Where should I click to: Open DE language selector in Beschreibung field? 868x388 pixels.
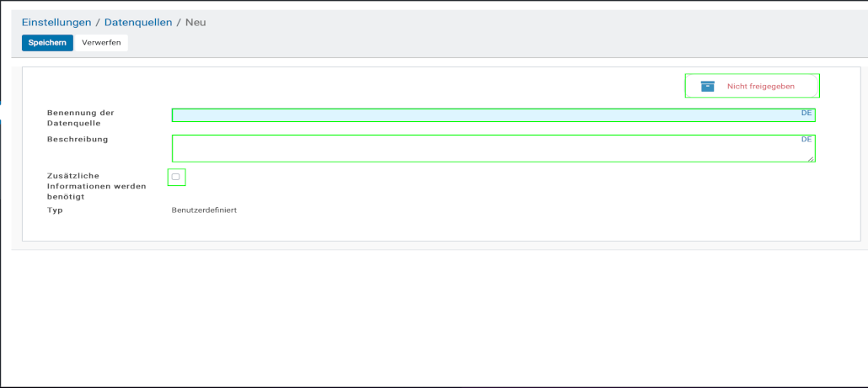coord(806,139)
